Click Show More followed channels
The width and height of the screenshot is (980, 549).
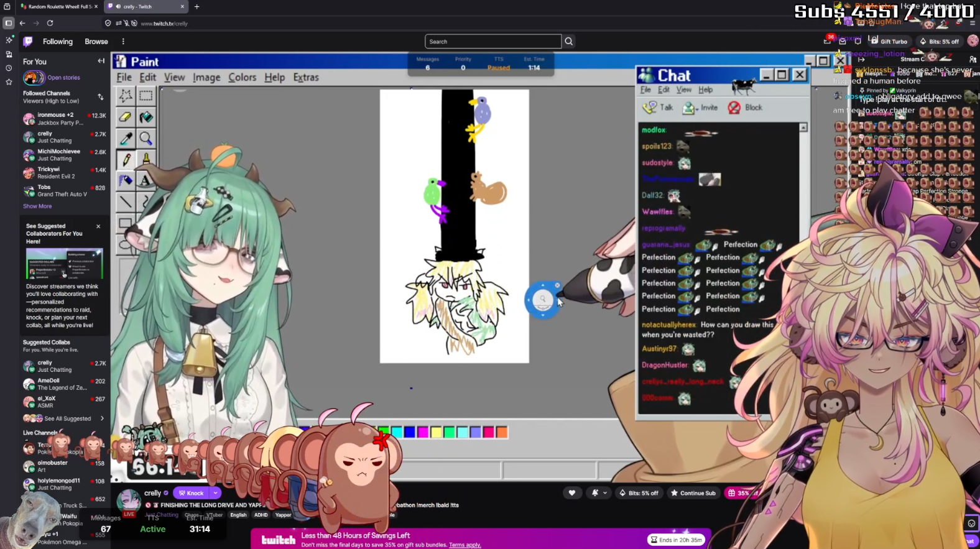(37, 206)
